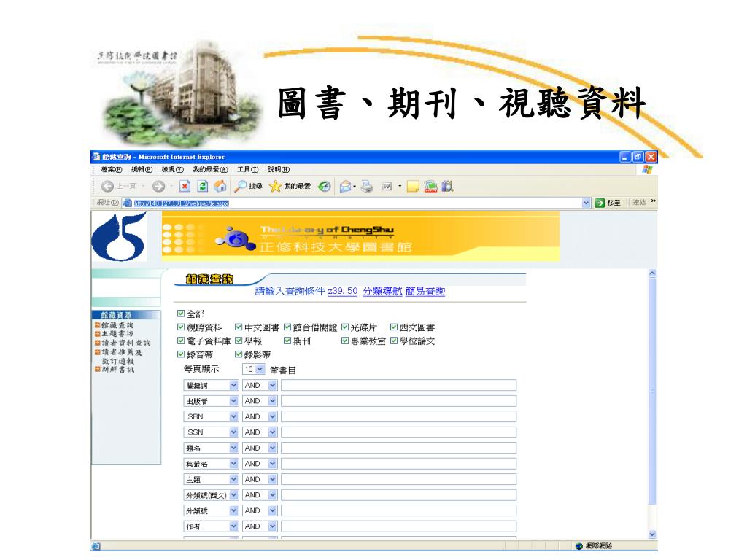The image size is (747, 560).
Task: Open the 檔案(F) menu
Action: coord(112,169)
